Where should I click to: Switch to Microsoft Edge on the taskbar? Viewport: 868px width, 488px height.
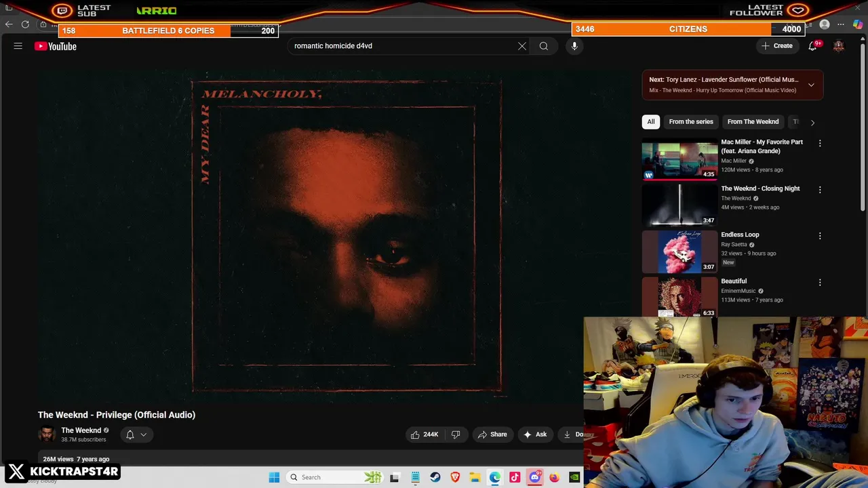click(x=495, y=477)
